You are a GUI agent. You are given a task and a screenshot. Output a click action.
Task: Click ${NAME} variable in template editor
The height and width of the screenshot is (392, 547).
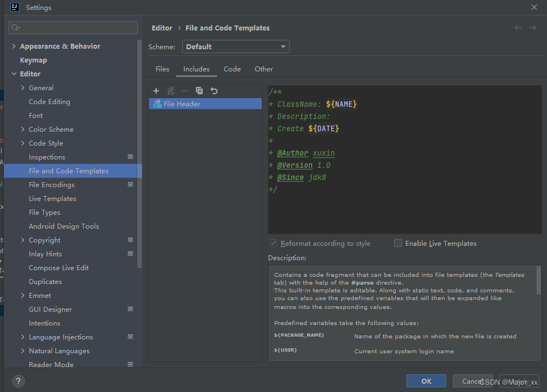tap(342, 104)
